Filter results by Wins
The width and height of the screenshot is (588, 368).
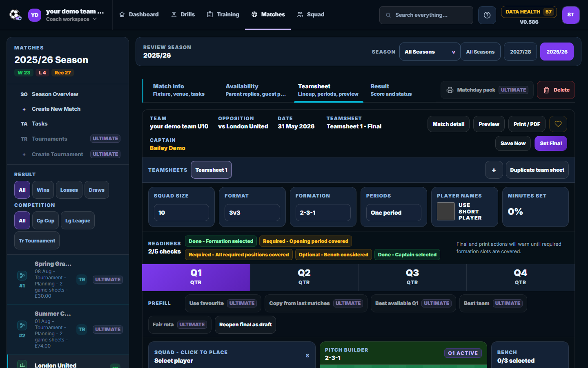(43, 190)
